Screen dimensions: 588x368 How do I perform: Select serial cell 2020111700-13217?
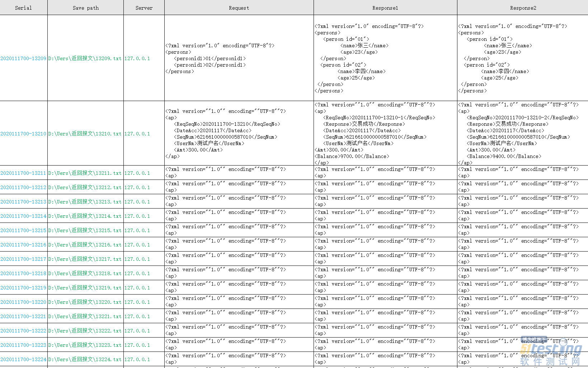click(x=23, y=259)
